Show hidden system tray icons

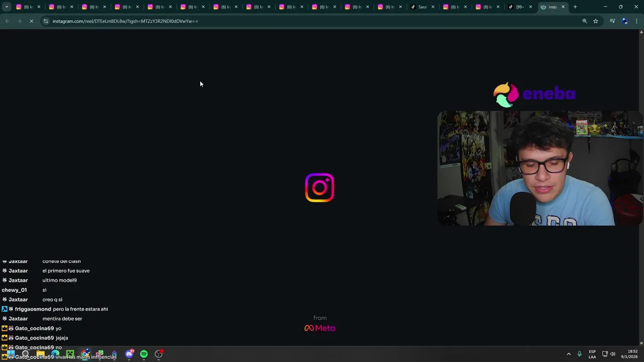click(x=569, y=354)
